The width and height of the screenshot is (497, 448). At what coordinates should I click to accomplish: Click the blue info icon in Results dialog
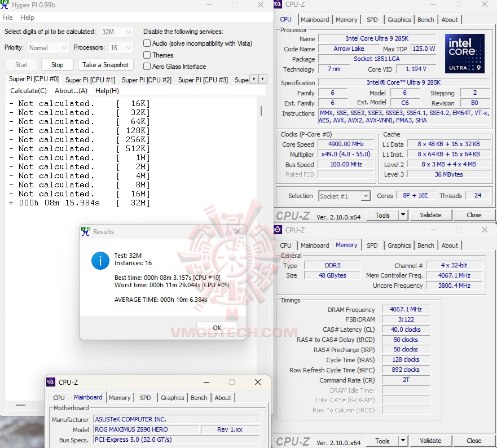pos(100,261)
